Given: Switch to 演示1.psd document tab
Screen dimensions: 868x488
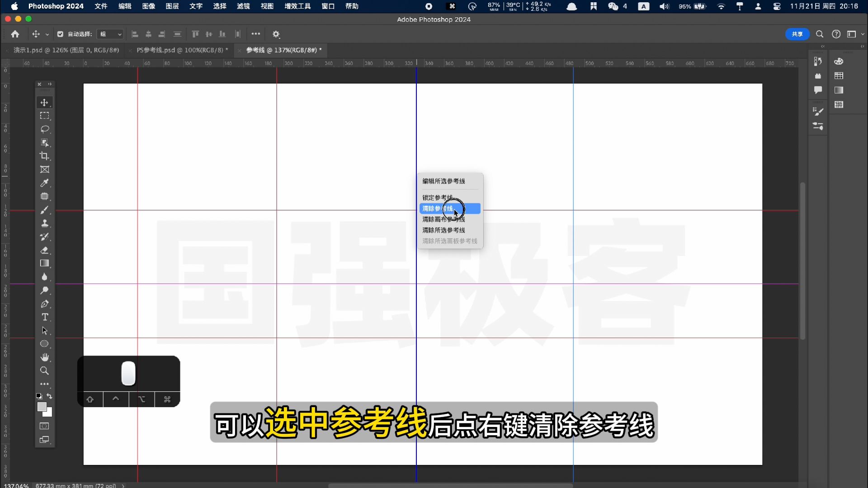Looking at the screenshot, I should coord(66,50).
